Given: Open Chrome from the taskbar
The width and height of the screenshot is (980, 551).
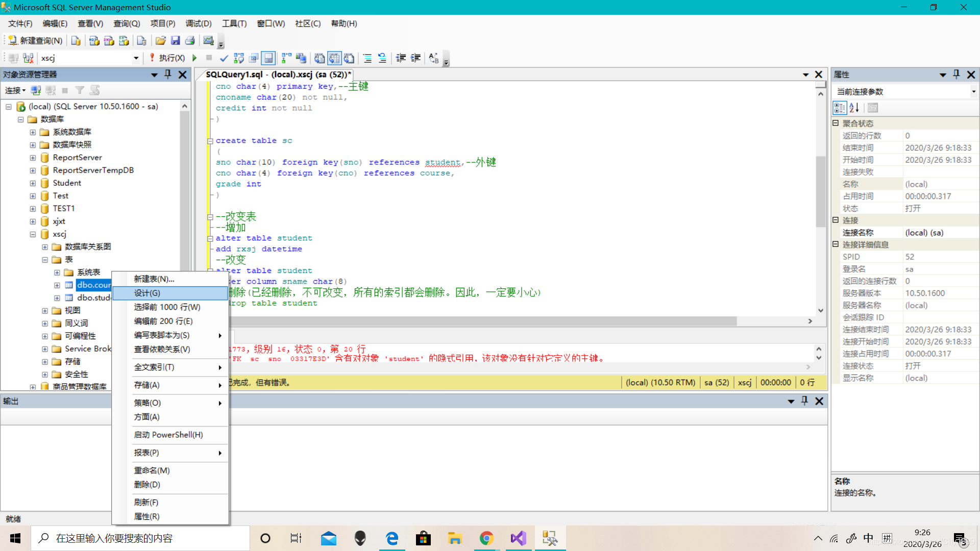Looking at the screenshot, I should click(486, 538).
